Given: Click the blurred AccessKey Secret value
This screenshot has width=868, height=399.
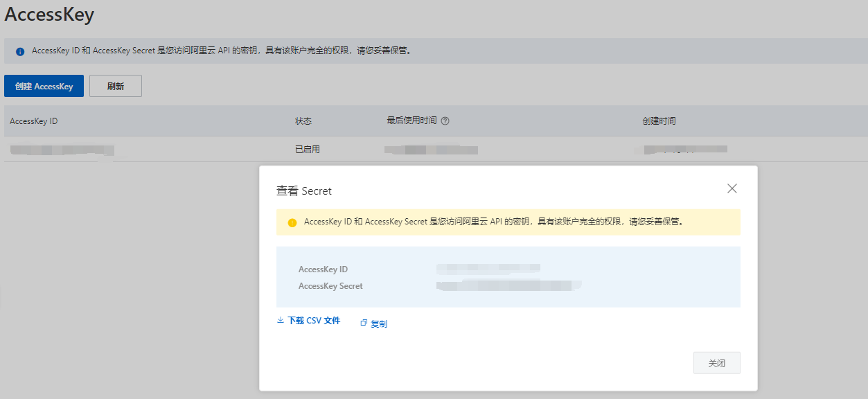Looking at the screenshot, I should click(509, 285).
